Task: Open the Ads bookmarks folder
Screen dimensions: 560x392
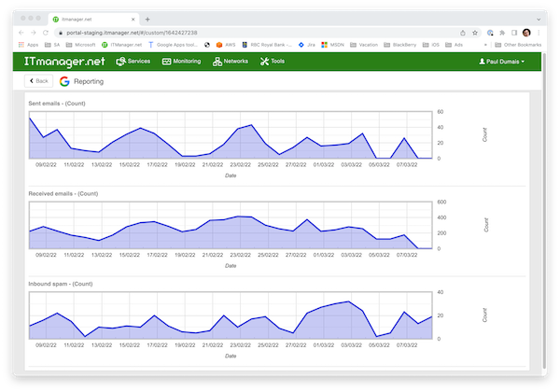Action: (x=454, y=45)
